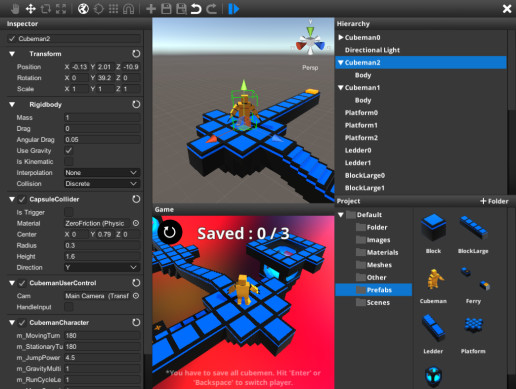516x389 pixels.
Task: Select the scale tool
Action: click(61, 9)
